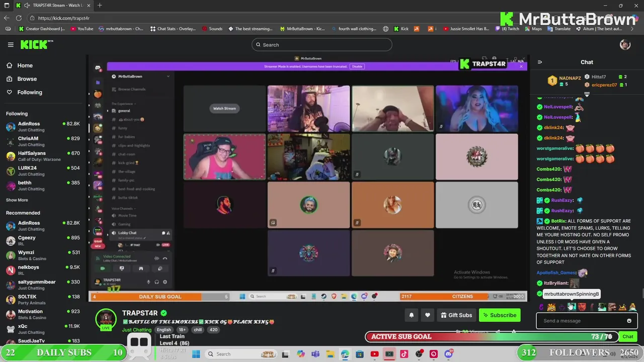Image resolution: width=644 pixels, height=362 pixels.
Task: Open a new browser tab
Action: [x=100, y=6]
